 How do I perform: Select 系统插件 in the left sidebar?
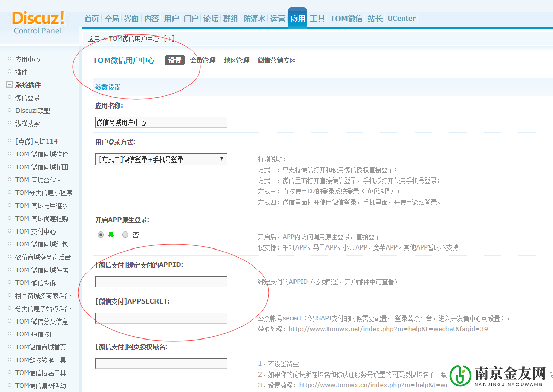29,84
